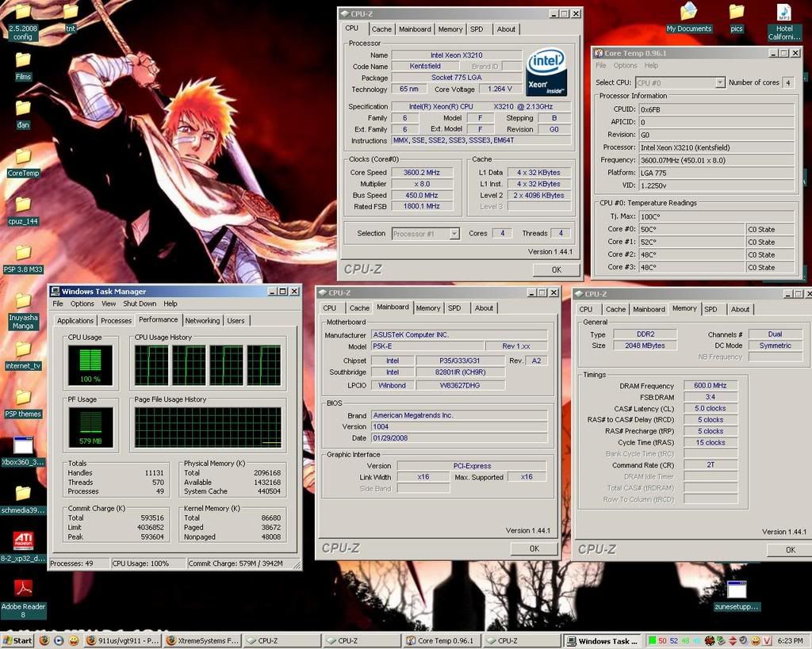Click the '911us/vgt911' taskbar button
Image resolution: width=812 pixels, height=649 pixels.
click(123, 641)
